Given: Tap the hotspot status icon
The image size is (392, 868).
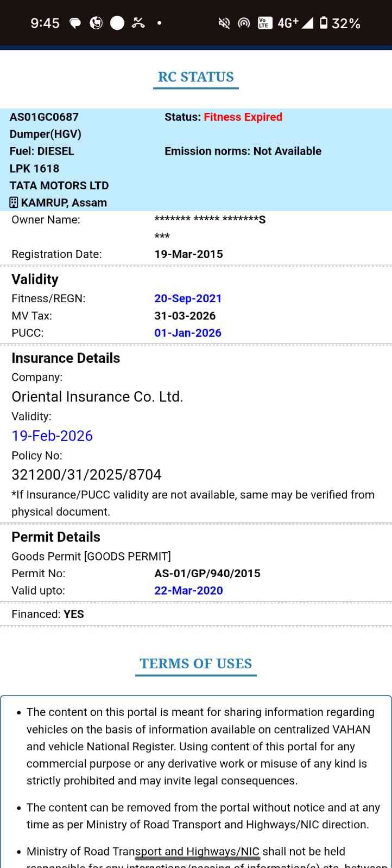Looking at the screenshot, I should click(244, 23).
